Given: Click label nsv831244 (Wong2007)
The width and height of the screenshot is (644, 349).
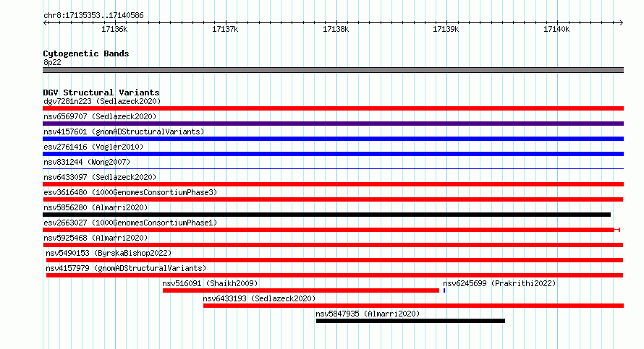Looking at the screenshot, I should (x=87, y=162).
